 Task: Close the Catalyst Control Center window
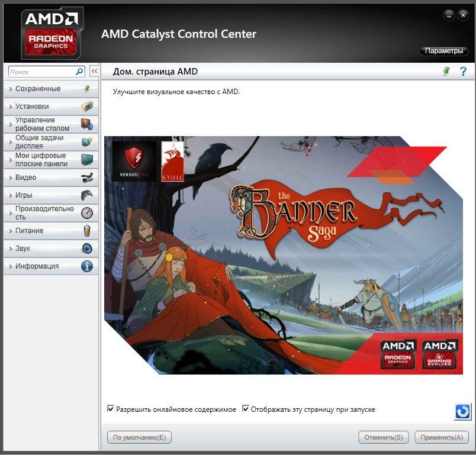tap(463, 15)
